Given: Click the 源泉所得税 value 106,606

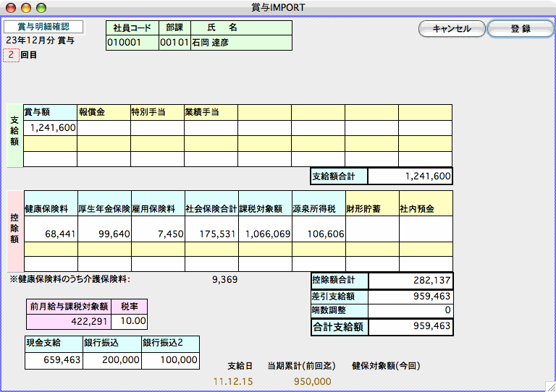Looking at the screenshot, I should (318, 234).
